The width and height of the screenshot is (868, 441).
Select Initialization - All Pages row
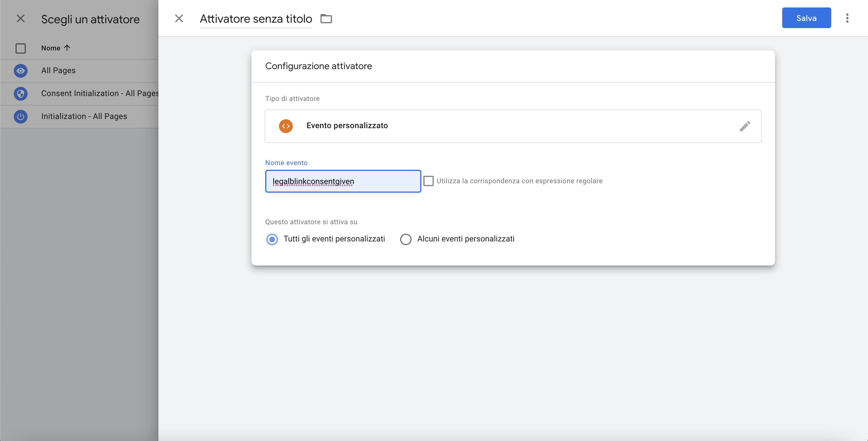pyautogui.click(x=79, y=116)
